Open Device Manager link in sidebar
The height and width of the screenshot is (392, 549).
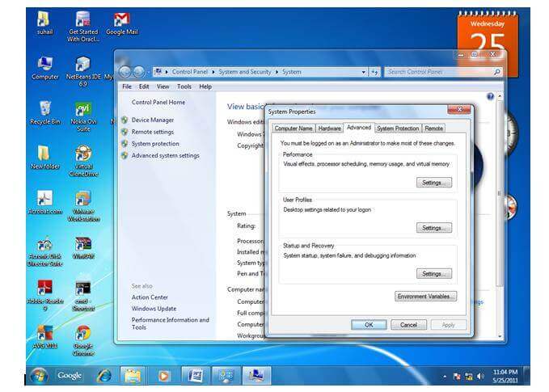tap(152, 120)
